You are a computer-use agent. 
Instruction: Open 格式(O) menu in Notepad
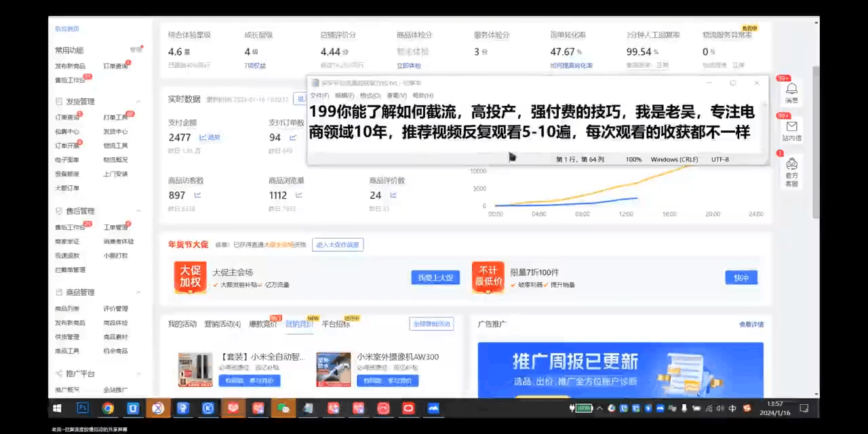370,96
